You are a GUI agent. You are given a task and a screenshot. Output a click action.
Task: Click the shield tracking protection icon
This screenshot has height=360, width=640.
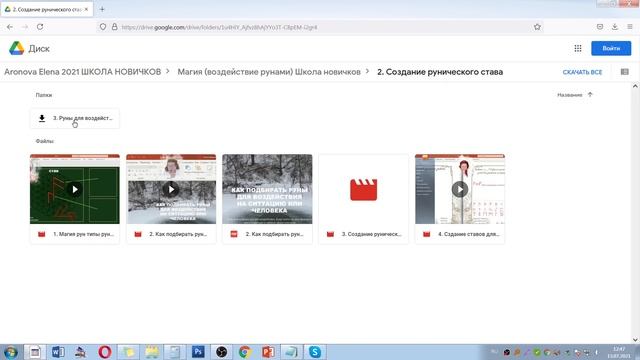(x=103, y=27)
